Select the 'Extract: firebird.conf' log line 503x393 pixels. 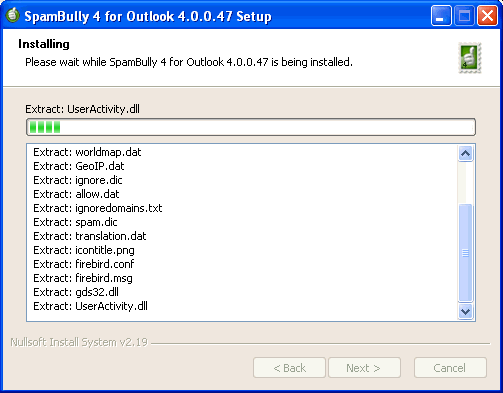[x=84, y=264]
